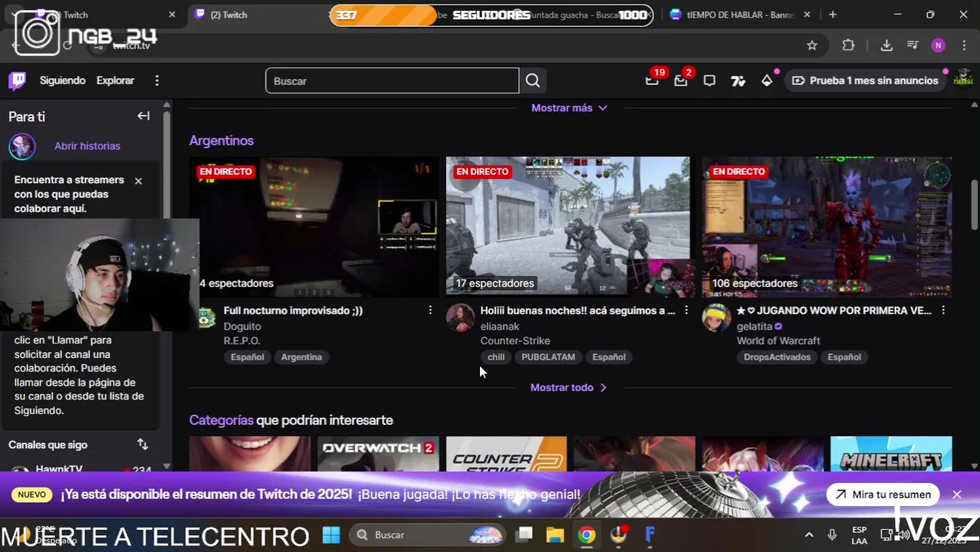Viewport: 980px width, 552px height.
Task: Open the three-dot more menu next to Explorar
Action: (156, 80)
